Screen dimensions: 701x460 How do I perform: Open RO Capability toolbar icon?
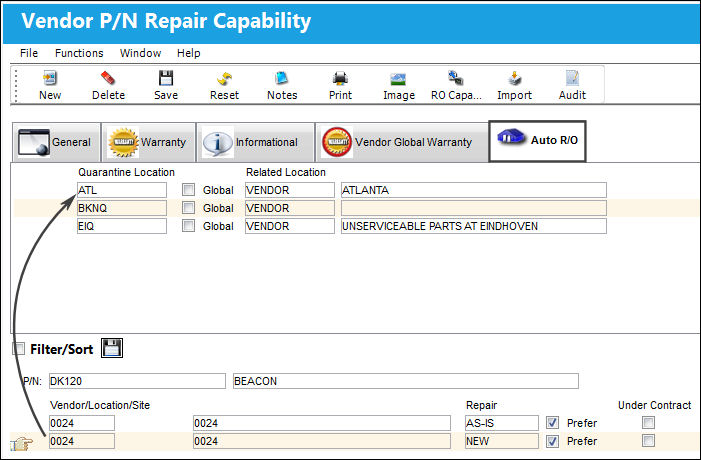(x=456, y=78)
